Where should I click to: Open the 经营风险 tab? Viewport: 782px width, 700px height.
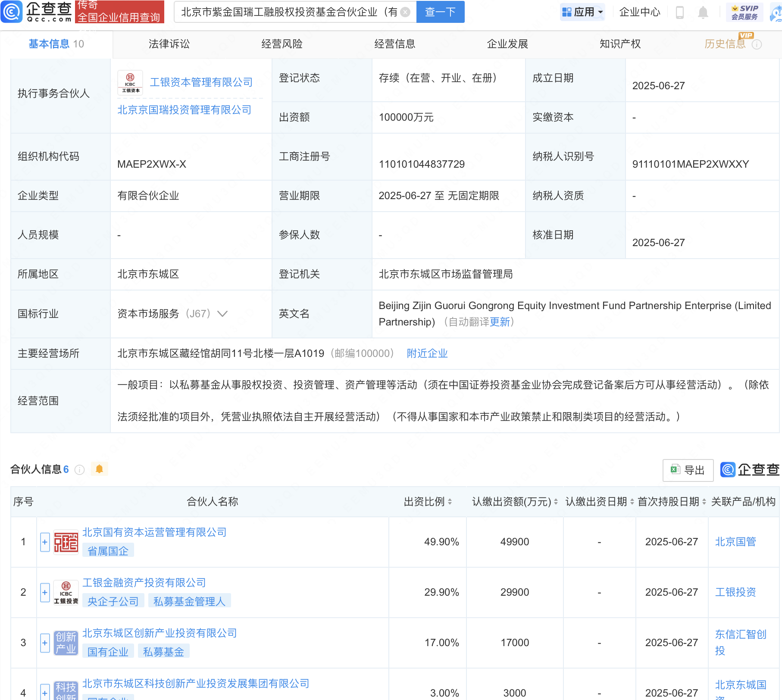click(x=282, y=44)
